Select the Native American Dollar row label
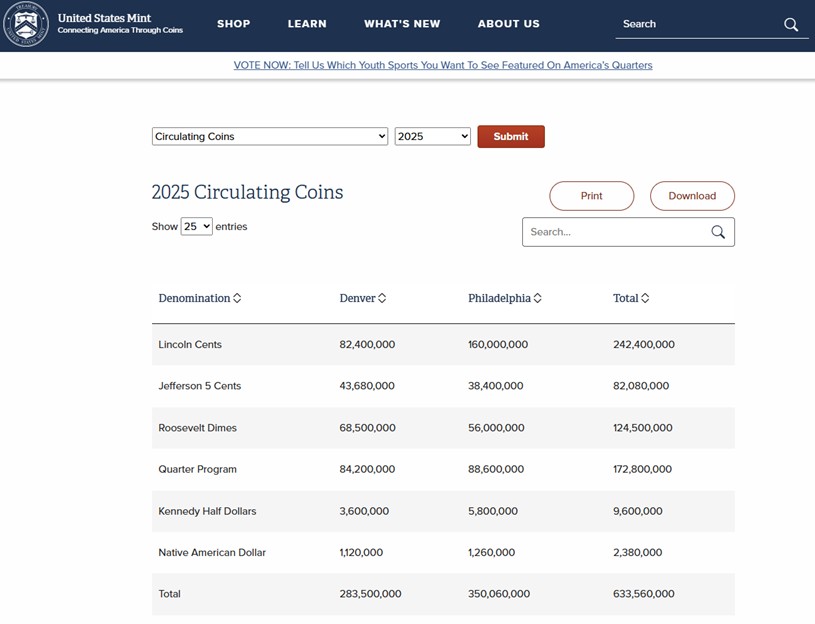815x624 pixels. [212, 553]
